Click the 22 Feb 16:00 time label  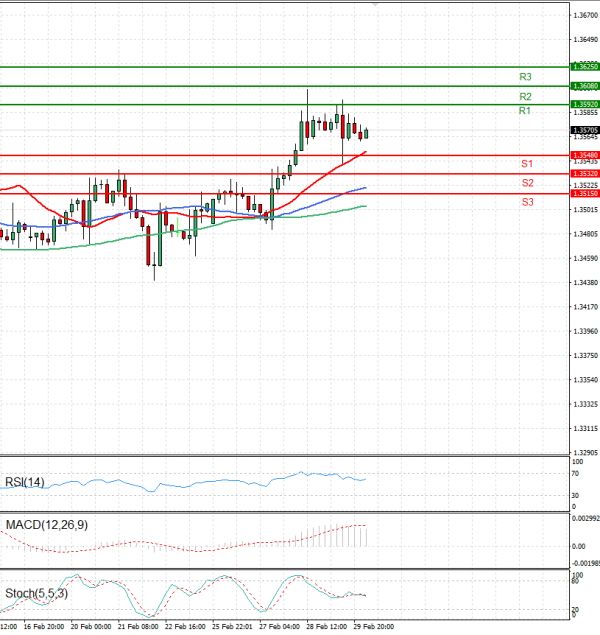click(x=185, y=627)
